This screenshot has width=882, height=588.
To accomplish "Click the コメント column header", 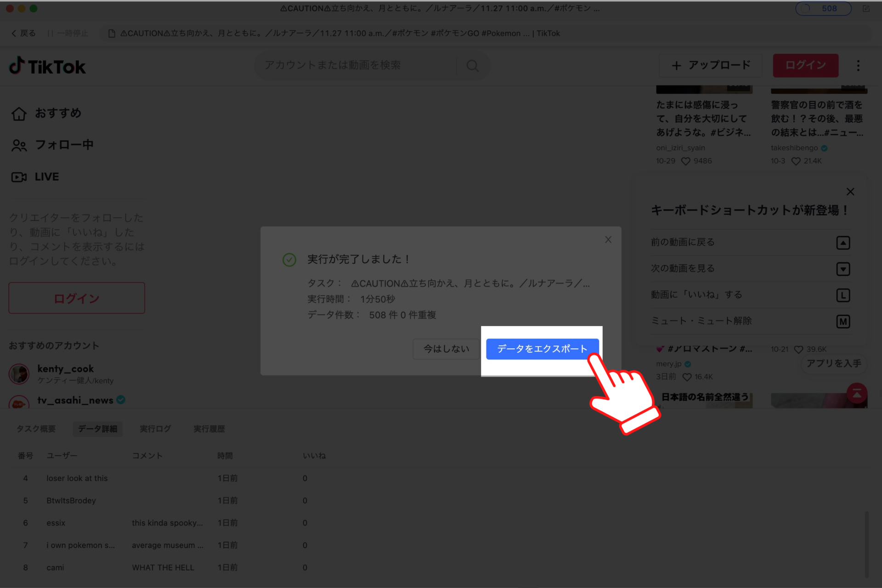I will [x=147, y=456].
